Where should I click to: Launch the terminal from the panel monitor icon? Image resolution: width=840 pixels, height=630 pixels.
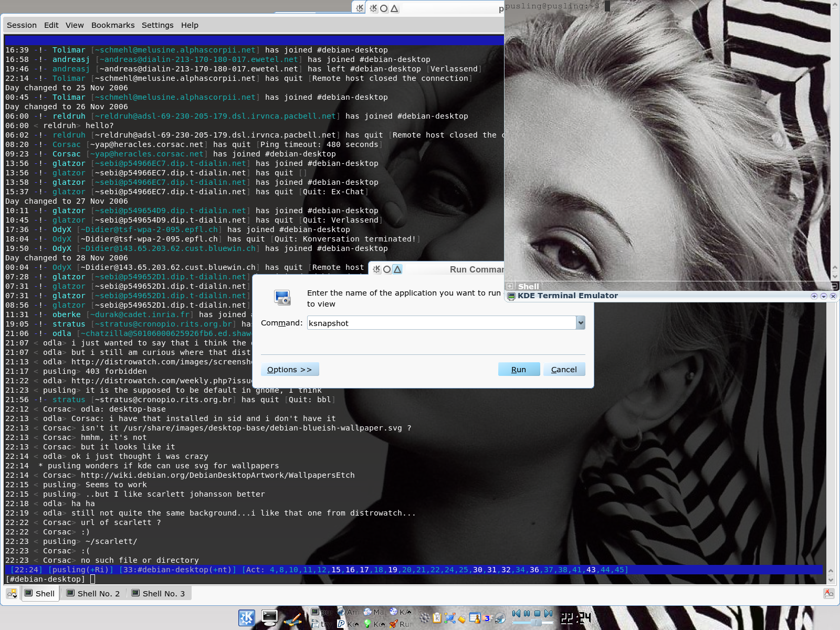coord(269,618)
